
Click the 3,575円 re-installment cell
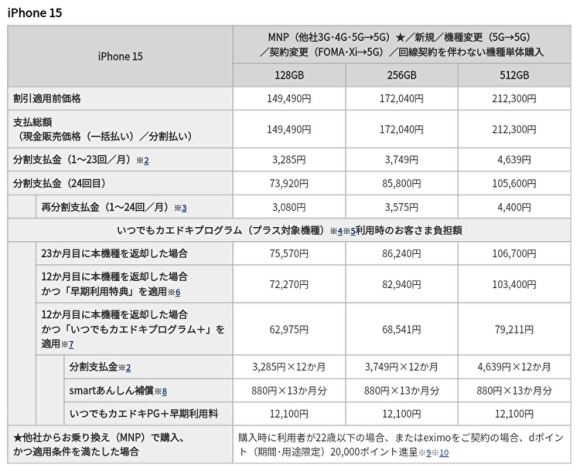coord(402,207)
